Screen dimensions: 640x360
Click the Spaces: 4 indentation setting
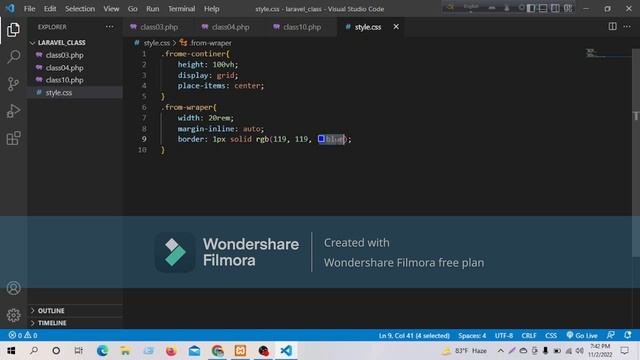[472, 335]
